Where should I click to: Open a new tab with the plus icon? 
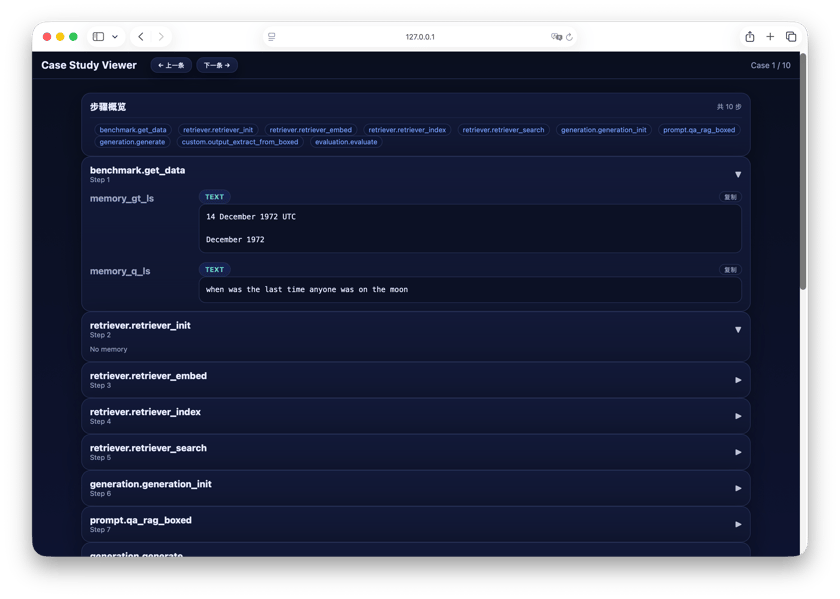coord(770,36)
